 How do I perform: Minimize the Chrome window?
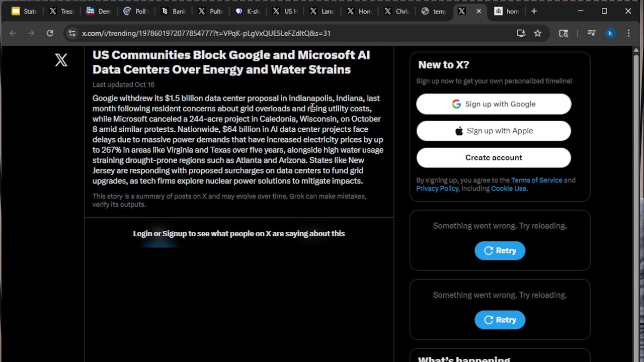tap(581, 11)
